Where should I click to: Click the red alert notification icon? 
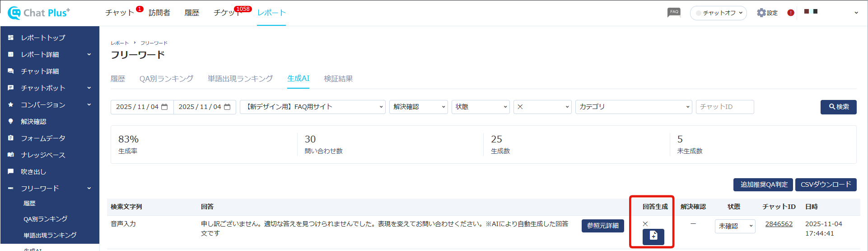point(790,13)
